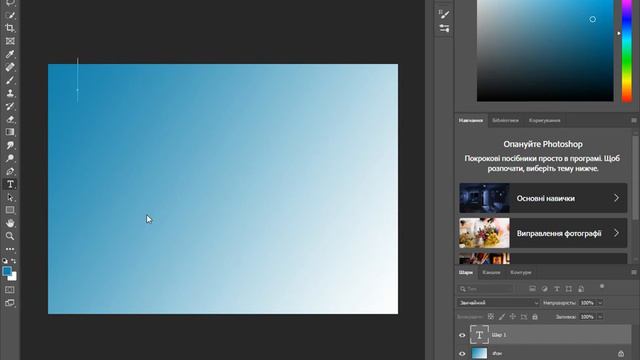Select the Type tool
640x360 pixels.
point(10,184)
